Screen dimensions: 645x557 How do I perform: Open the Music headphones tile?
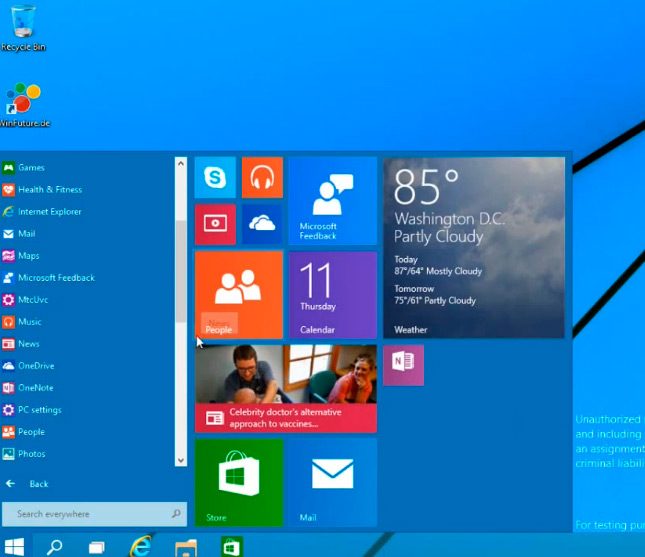262,177
